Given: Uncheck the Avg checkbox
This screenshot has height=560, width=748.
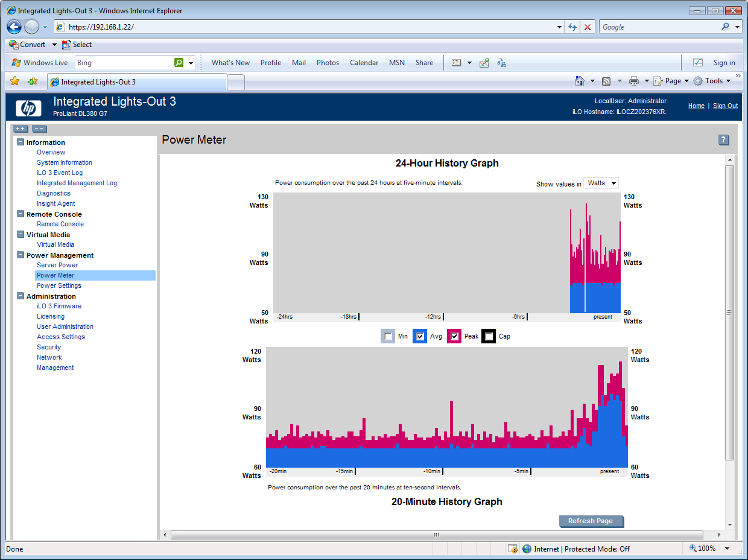Looking at the screenshot, I should click(420, 336).
